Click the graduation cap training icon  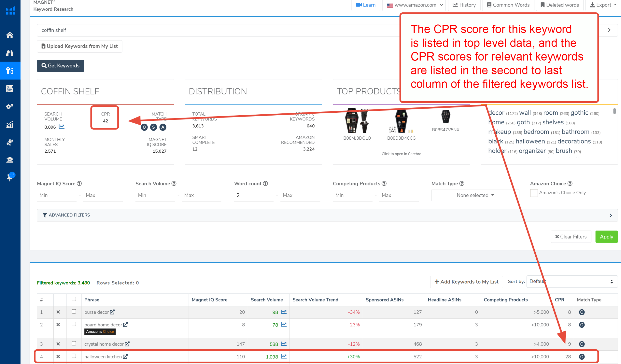coord(10,160)
